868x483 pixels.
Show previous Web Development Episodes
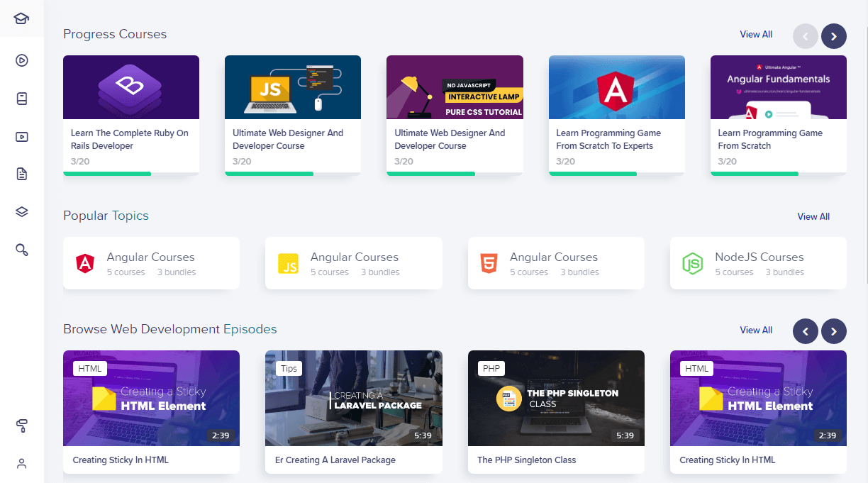(x=805, y=331)
